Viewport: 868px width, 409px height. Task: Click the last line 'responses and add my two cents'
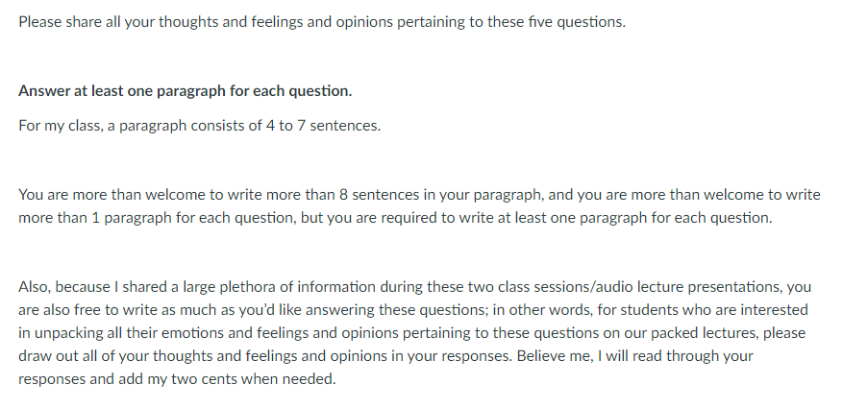[177, 379]
